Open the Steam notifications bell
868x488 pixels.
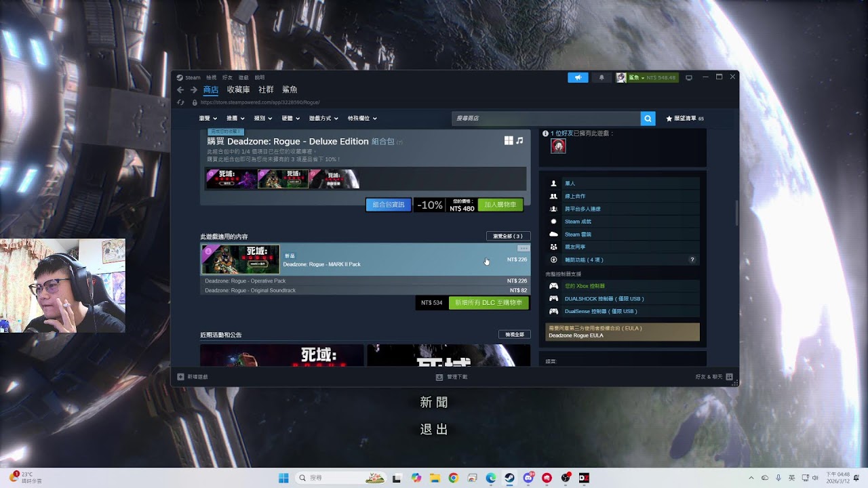coord(601,78)
